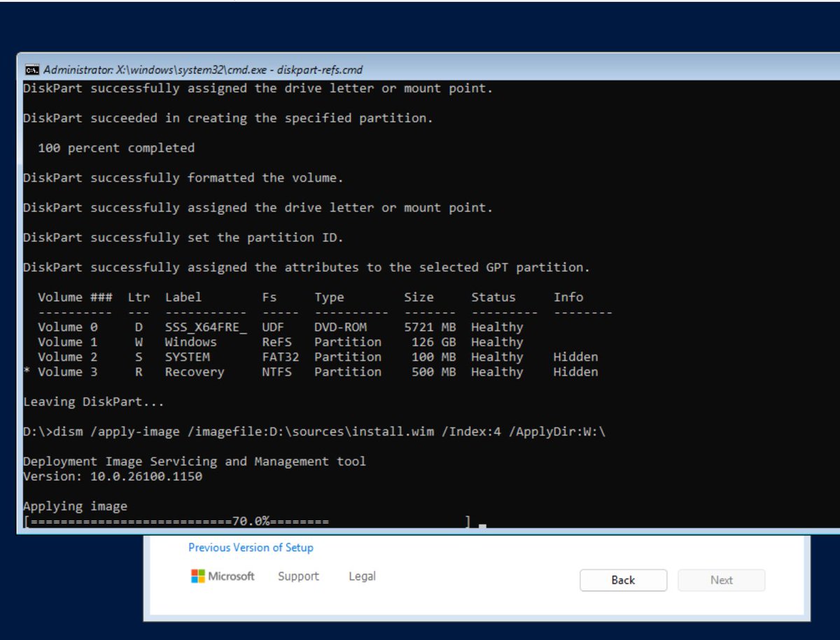Click the disabled Next button
The width and height of the screenshot is (840, 640).
[x=721, y=580]
